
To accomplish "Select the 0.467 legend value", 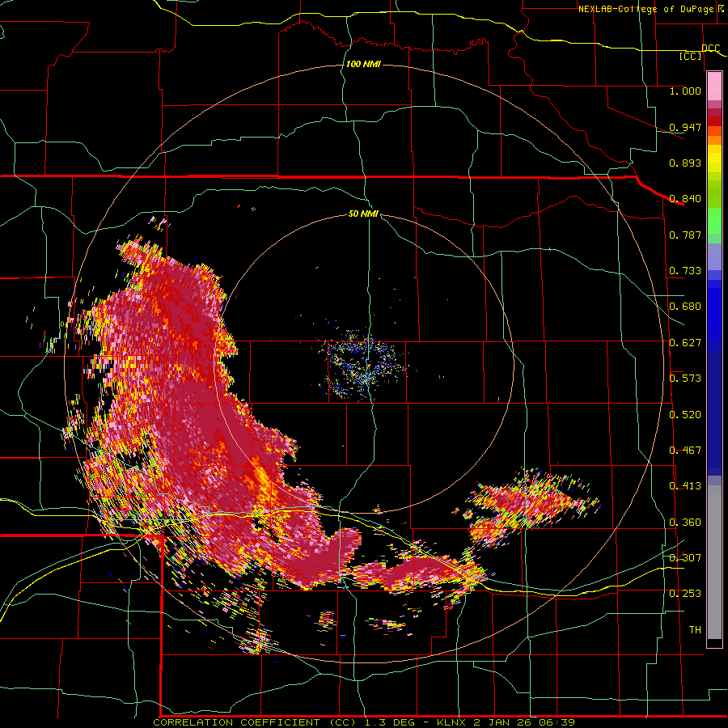I will click(685, 451).
